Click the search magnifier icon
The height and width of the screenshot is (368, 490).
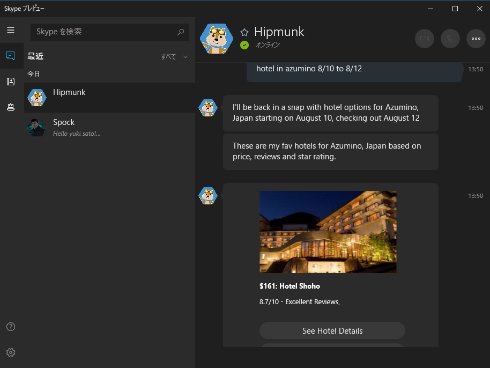(181, 32)
